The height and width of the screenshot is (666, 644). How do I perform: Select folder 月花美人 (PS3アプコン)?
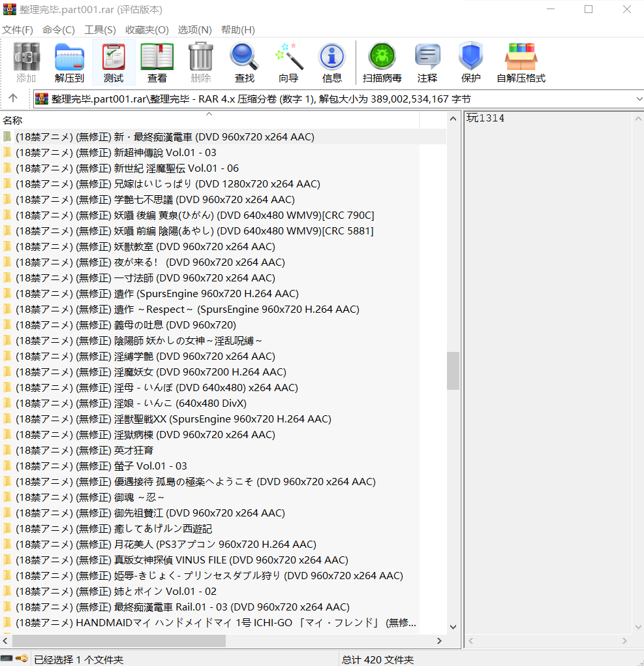pos(166,544)
